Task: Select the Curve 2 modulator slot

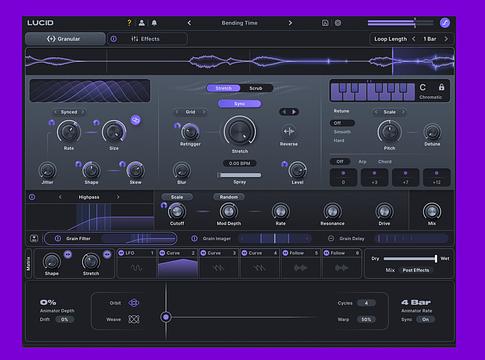Action: [x=178, y=263]
